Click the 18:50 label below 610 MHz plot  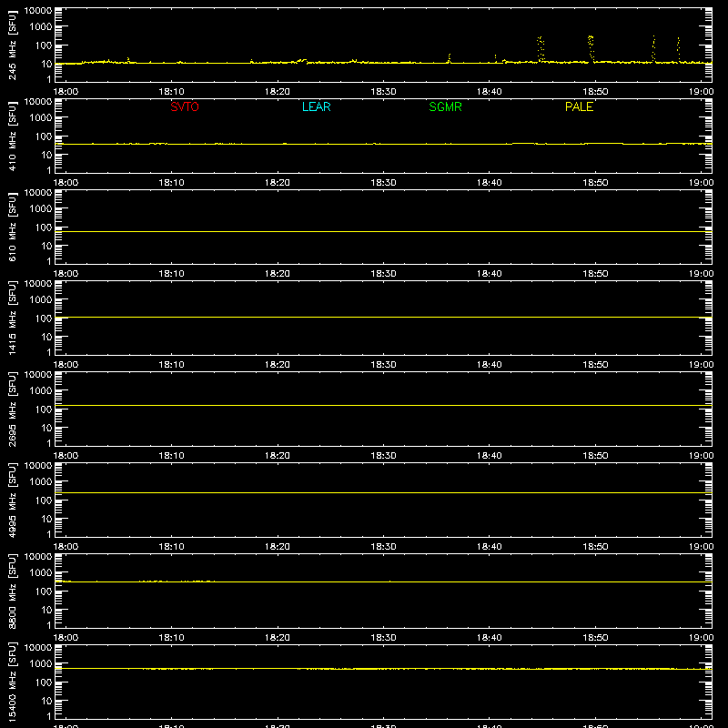pos(595,274)
